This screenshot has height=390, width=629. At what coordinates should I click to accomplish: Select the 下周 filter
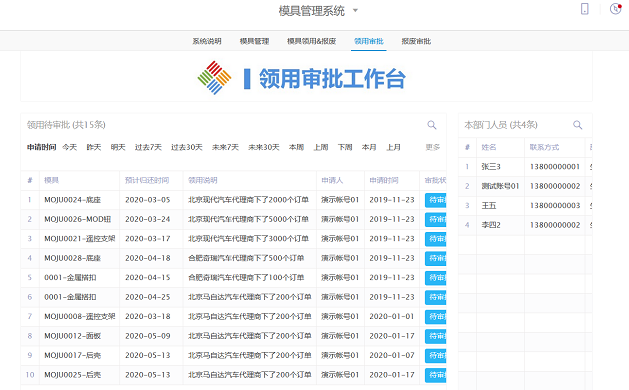click(345, 147)
